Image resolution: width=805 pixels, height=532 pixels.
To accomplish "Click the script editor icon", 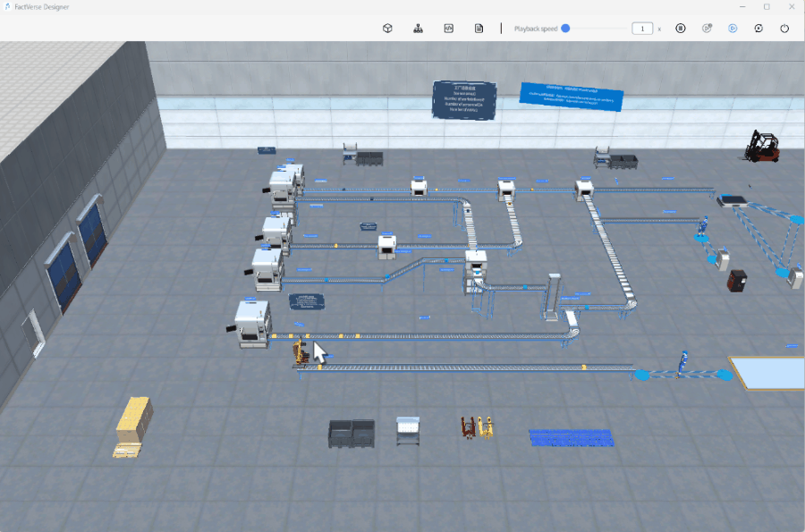I will tap(448, 28).
